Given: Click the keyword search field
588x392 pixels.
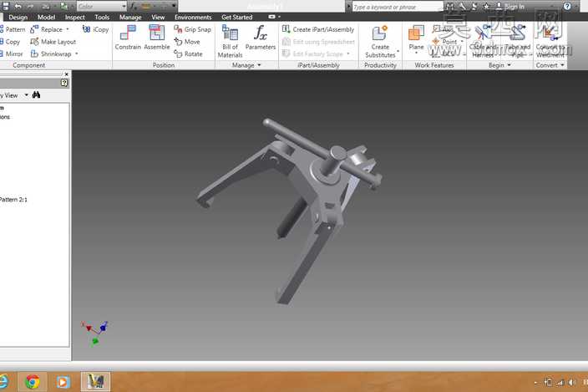Looking at the screenshot, I should coord(398,7).
